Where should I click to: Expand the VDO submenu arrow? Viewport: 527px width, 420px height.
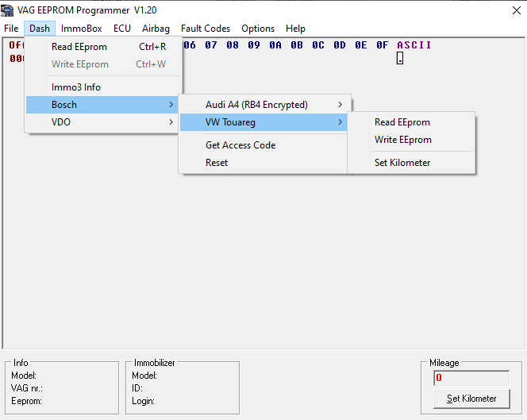coord(171,122)
